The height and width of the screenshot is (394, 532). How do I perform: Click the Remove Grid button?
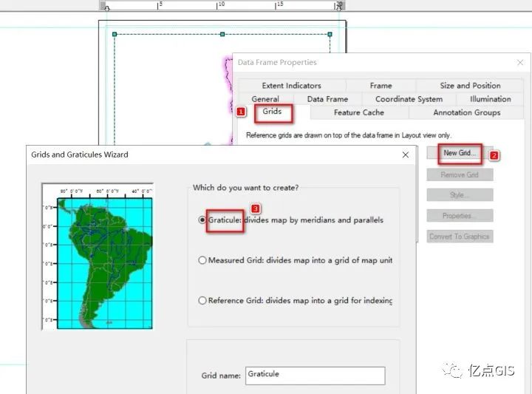tap(460, 174)
